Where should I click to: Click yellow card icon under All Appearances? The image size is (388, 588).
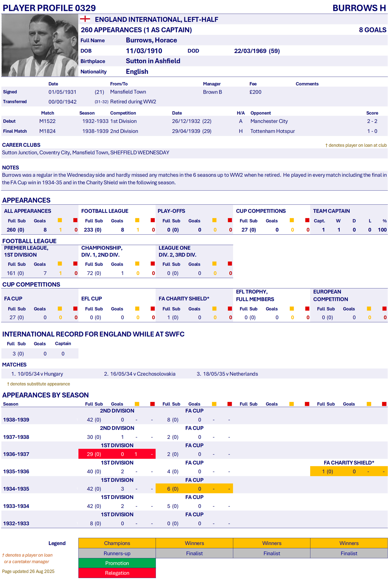tap(60, 220)
